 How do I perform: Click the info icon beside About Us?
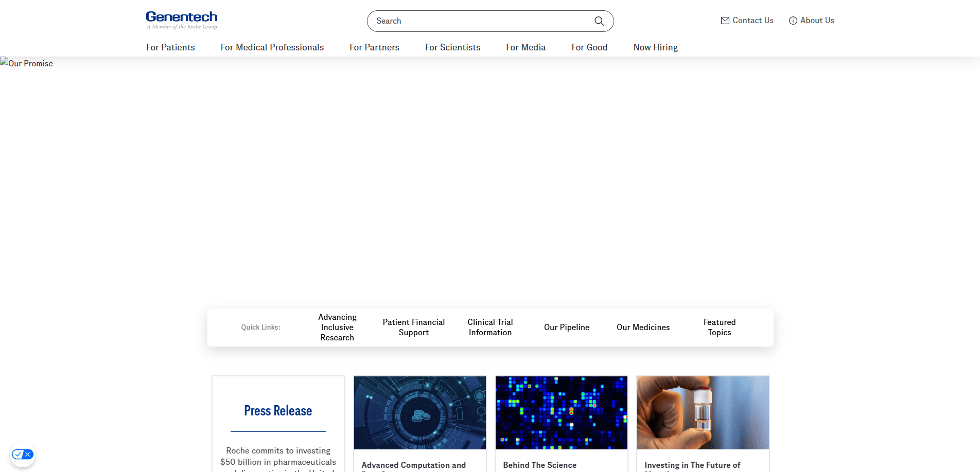[793, 21]
